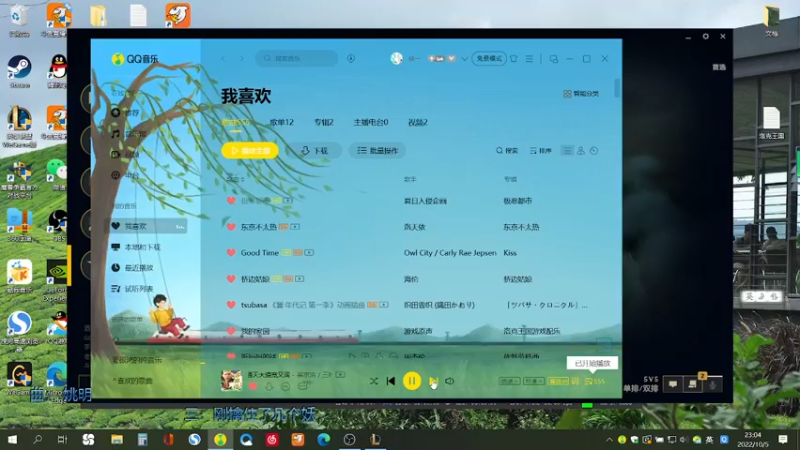800x450 pixels.
Task: Click the yellow play-all button
Action: [x=250, y=151]
